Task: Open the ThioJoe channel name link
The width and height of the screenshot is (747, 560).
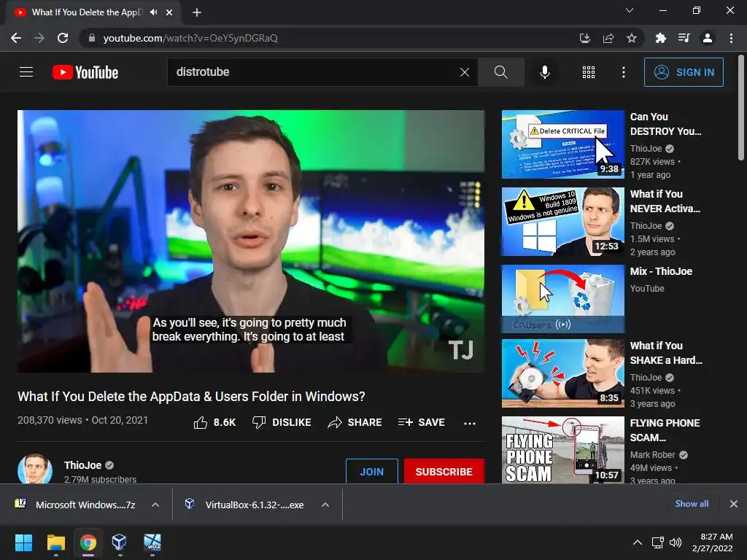Action: [82, 465]
